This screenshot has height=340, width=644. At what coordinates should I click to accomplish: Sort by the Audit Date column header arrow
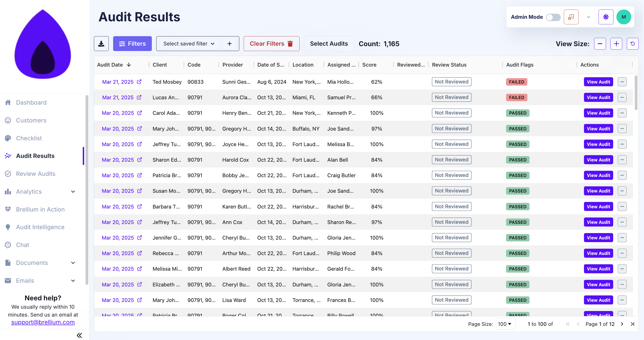point(129,64)
